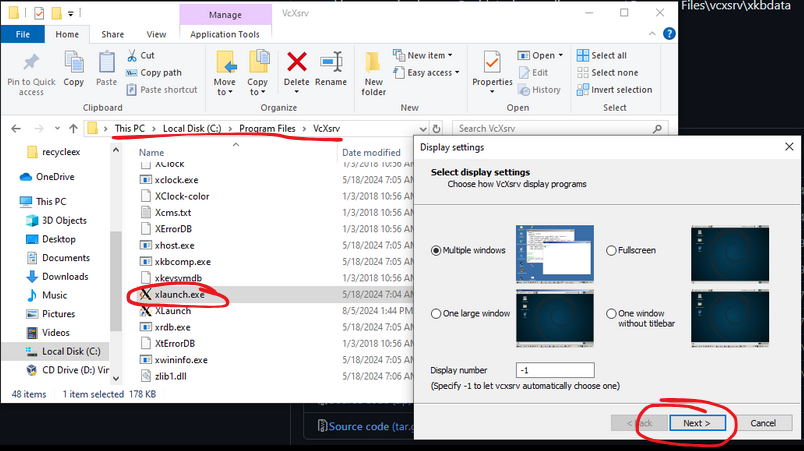The width and height of the screenshot is (804, 451).
Task: Switch to the Home ribbon tab
Action: tap(67, 34)
